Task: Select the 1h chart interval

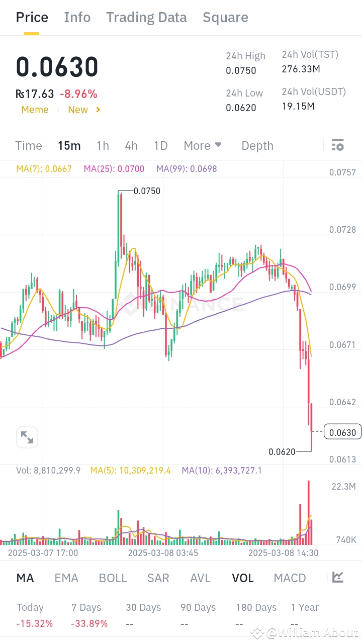Action: (103, 145)
